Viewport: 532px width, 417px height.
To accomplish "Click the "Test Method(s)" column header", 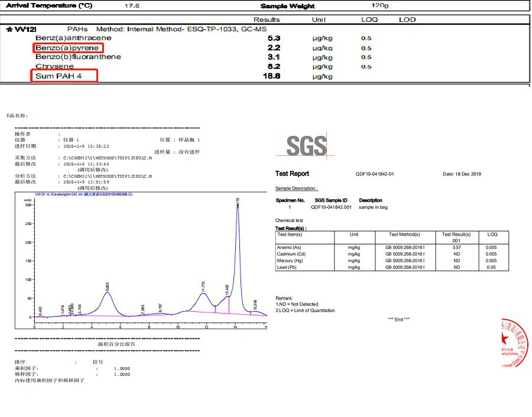I will [404, 234].
